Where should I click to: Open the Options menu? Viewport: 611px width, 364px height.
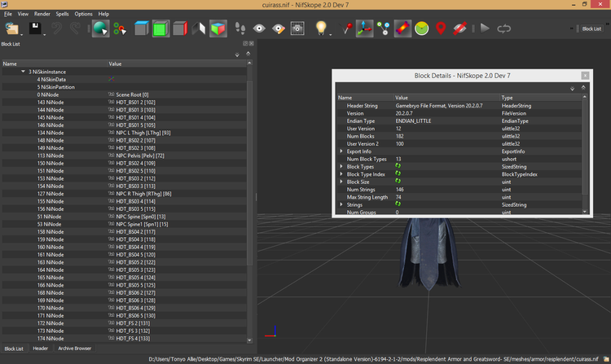click(83, 14)
